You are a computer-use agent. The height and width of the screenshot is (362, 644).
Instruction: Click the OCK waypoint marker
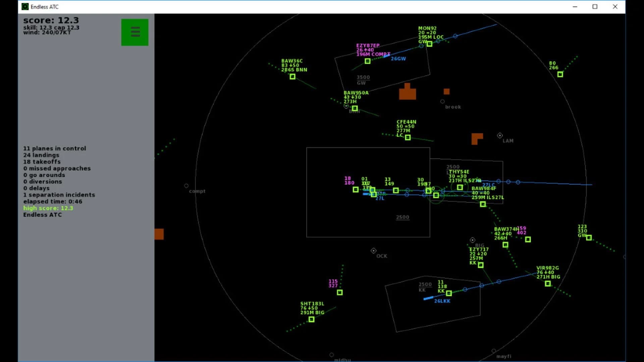(x=373, y=250)
